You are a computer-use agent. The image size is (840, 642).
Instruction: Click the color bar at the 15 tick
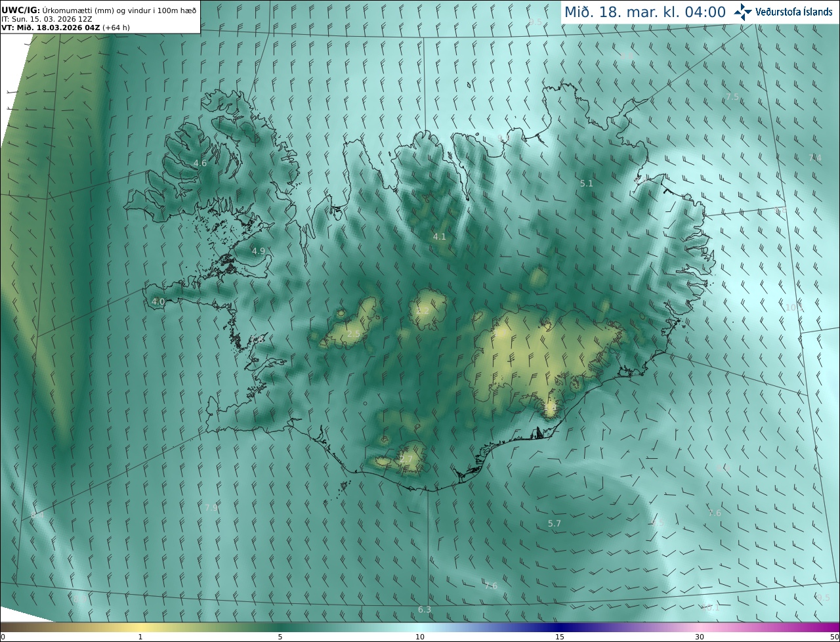click(x=560, y=637)
